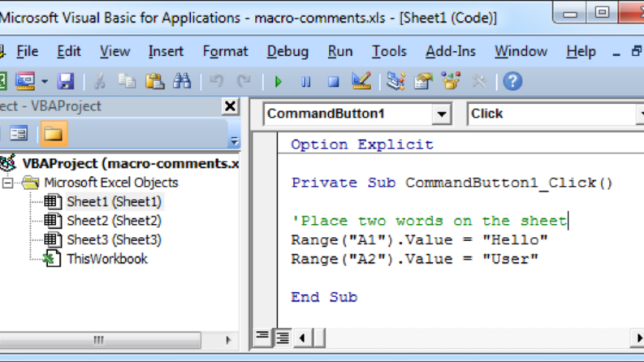Click the Insert UserForm toolbar icon
The height and width of the screenshot is (362, 644).
pos(25,81)
